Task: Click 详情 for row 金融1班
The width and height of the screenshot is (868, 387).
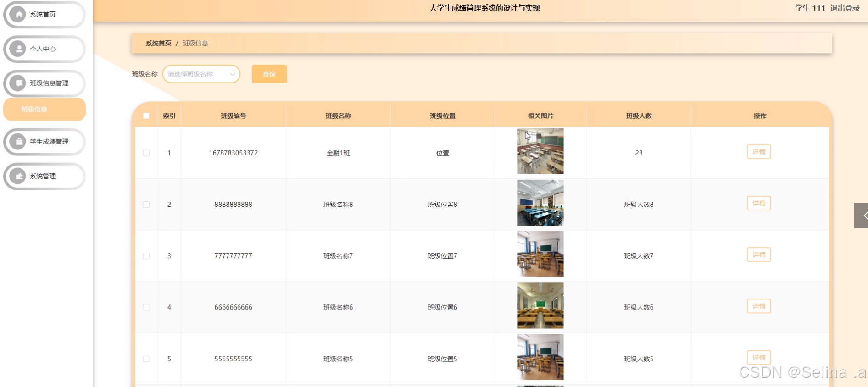Action: pyautogui.click(x=759, y=152)
